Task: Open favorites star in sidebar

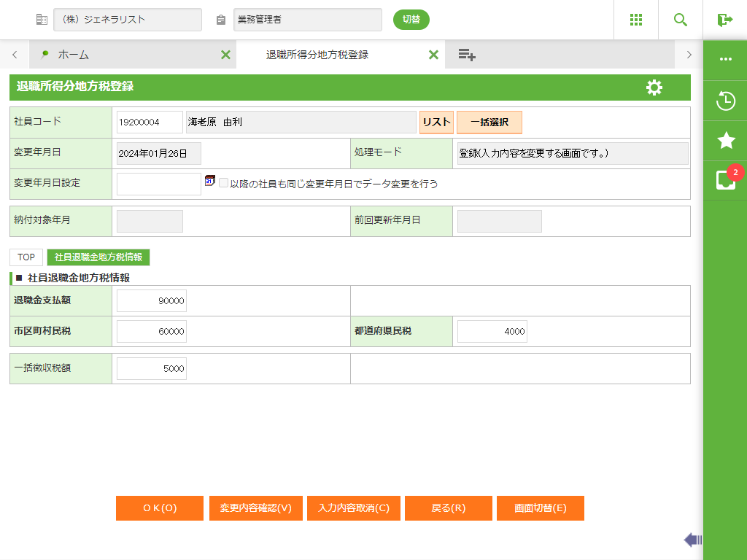Action: tap(725, 141)
